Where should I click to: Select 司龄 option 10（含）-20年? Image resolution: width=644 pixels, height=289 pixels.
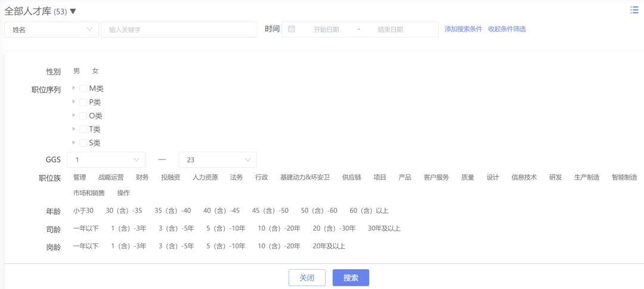coord(279,229)
